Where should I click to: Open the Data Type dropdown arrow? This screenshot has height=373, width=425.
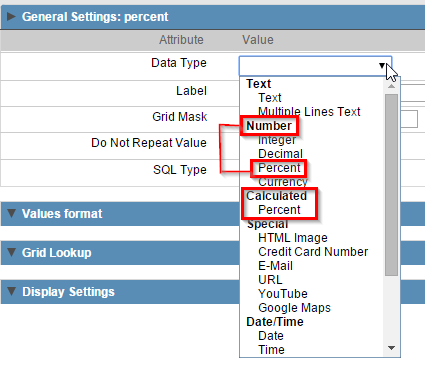(x=382, y=66)
